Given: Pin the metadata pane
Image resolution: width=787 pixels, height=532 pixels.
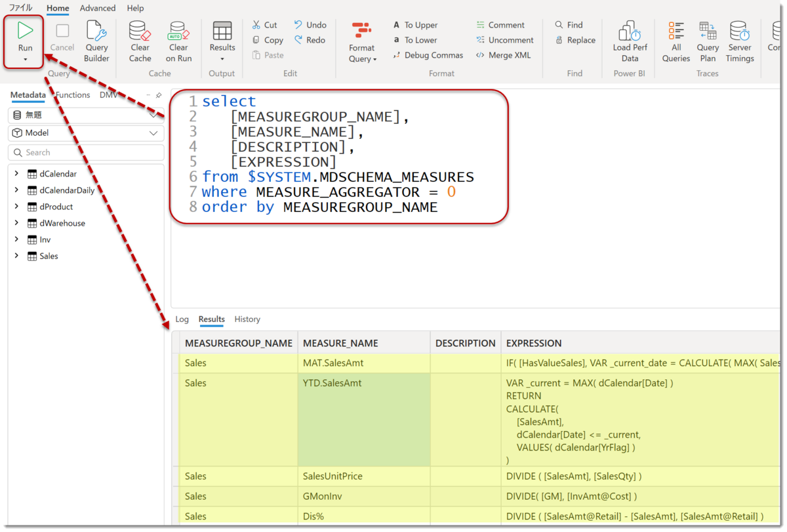Looking at the screenshot, I should tap(158, 95).
